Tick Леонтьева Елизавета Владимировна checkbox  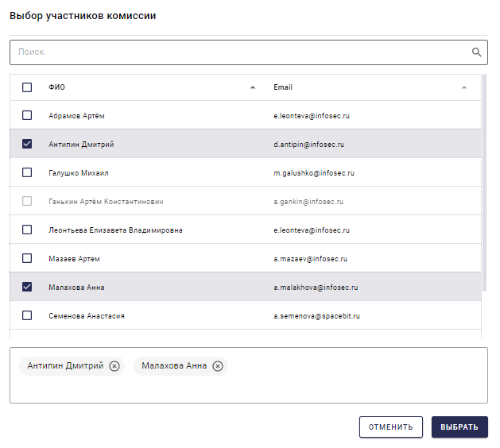[27, 230]
